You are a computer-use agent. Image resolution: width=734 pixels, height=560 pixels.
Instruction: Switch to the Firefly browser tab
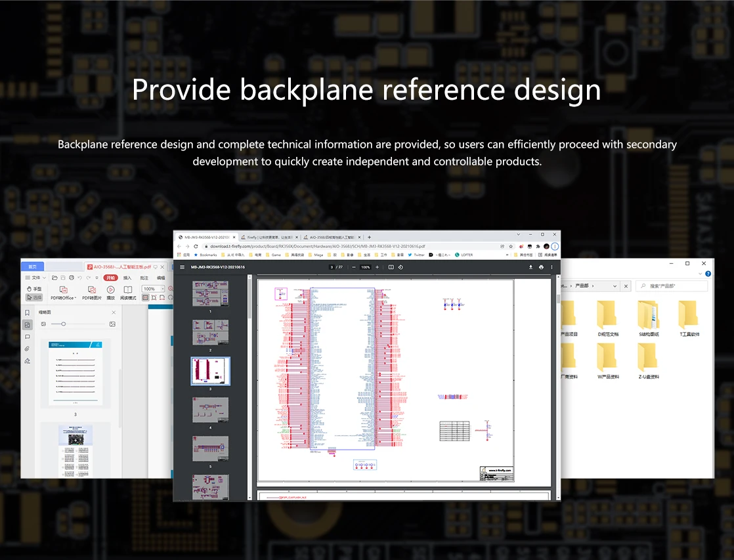click(268, 237)
